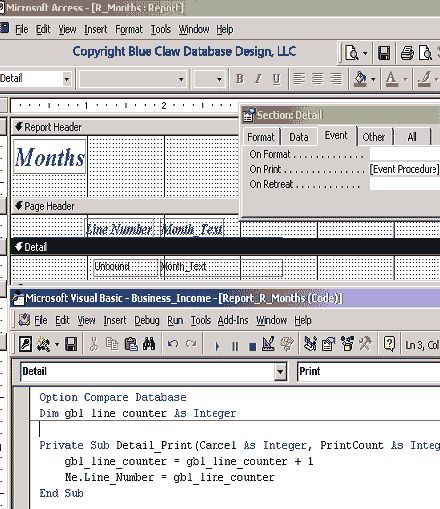This screenshot has height=509, width=440.
Task: Click the magnifier print preview icon in Access toolbar
Action: point(425,53)
